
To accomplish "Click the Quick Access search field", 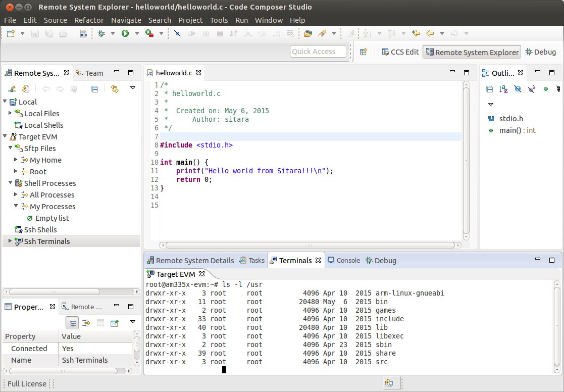I will (x=318, y=52).
